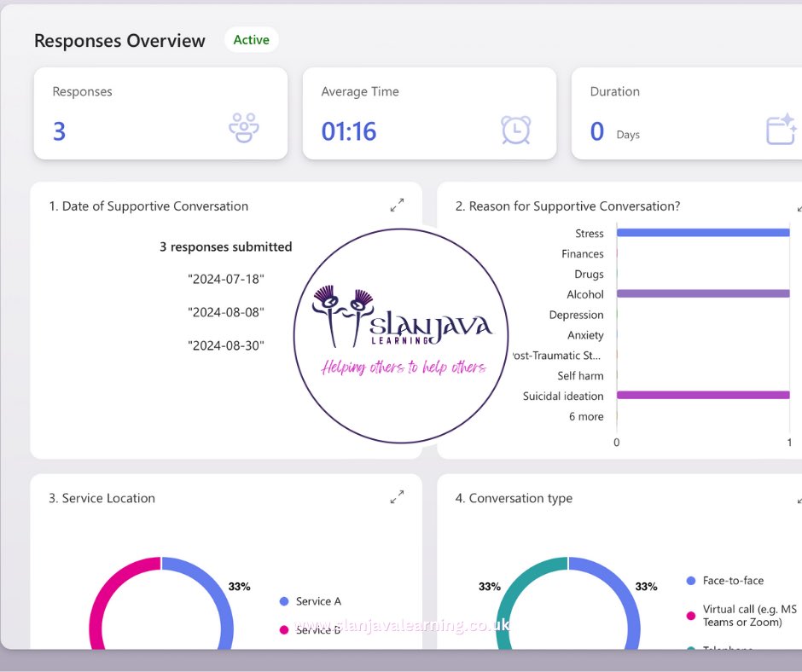Screen dimensions: 802x672
Task: Click the Suicidal ideation bar
Action: pyautogui.click(x=703, y=395)
